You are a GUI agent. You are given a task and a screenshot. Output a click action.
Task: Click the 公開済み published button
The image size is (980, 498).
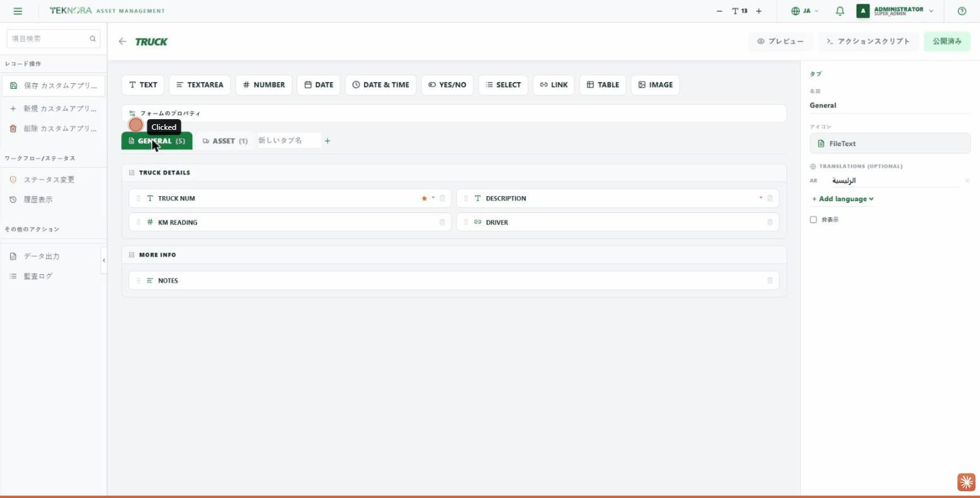(x=947, y=41)
